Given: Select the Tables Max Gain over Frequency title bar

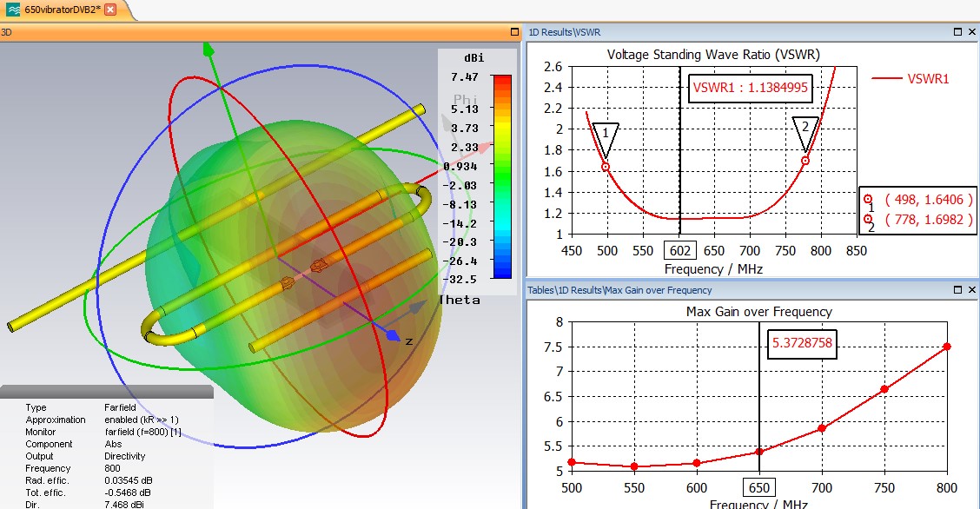Looking at the screenshot, I should pos(753,290).
